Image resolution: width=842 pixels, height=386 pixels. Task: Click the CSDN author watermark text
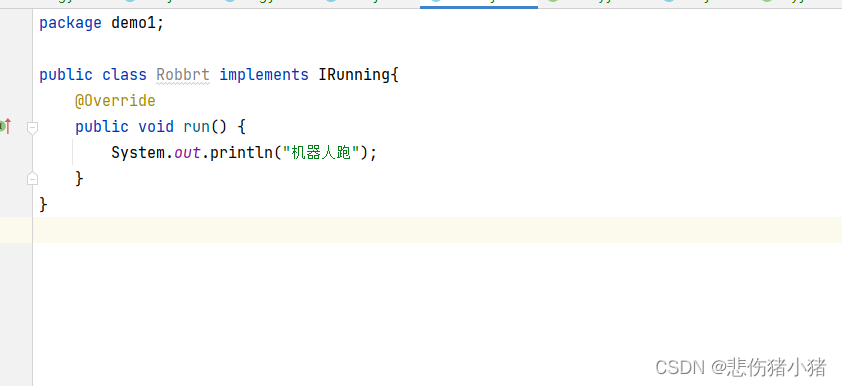(741, 367)
